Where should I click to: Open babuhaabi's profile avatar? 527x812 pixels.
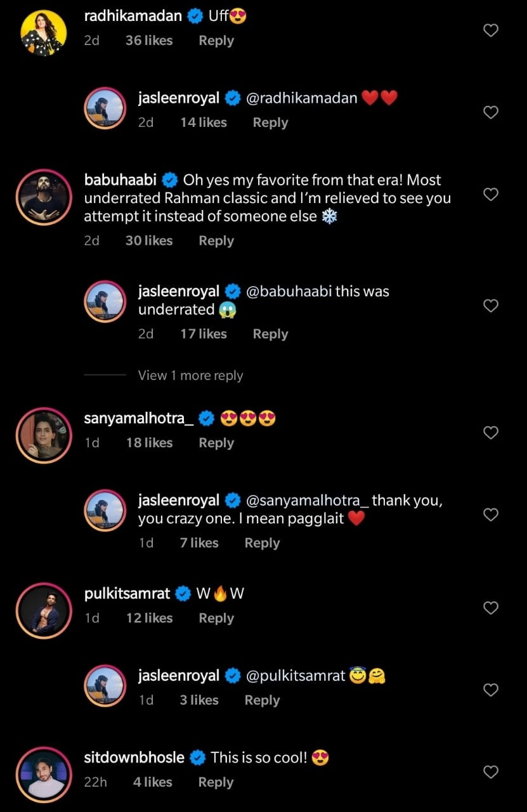coord(43,197)
